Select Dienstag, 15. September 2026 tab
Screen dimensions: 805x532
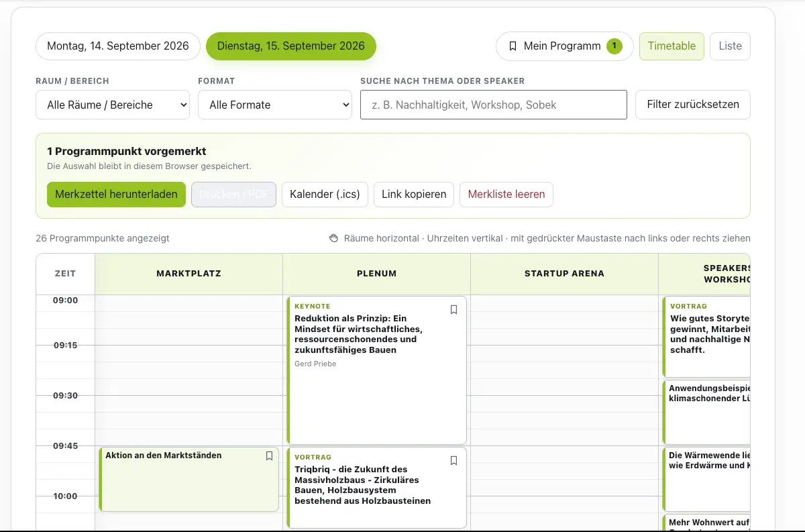tap(291, 46)
